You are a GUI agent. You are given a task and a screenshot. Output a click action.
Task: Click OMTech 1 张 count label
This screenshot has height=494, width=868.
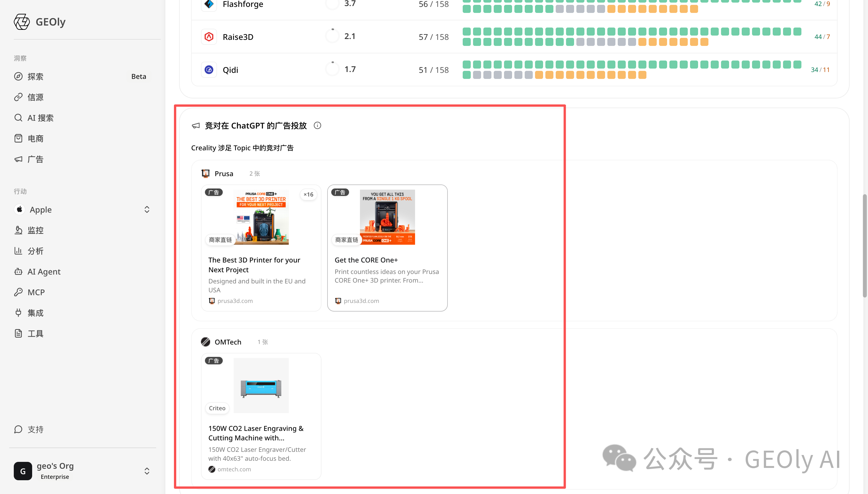(x=263, y=342)
